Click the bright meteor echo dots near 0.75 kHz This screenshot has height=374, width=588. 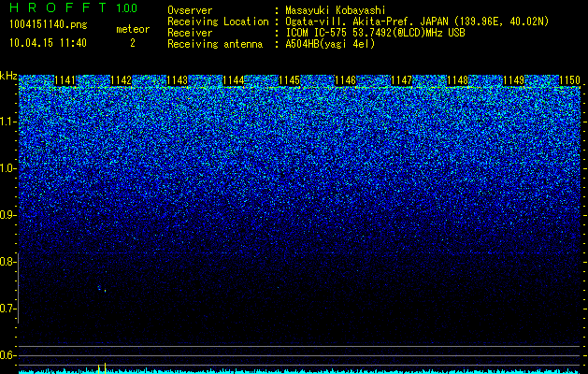tap(102, 289)
